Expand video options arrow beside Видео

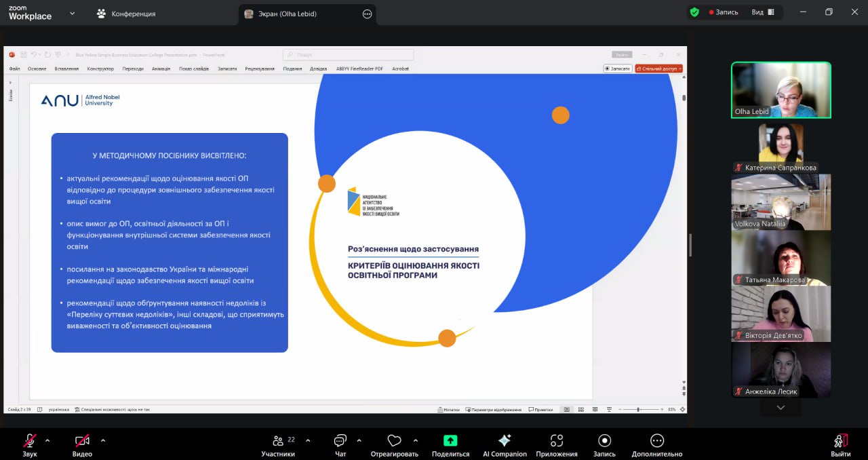click(103, 440)
